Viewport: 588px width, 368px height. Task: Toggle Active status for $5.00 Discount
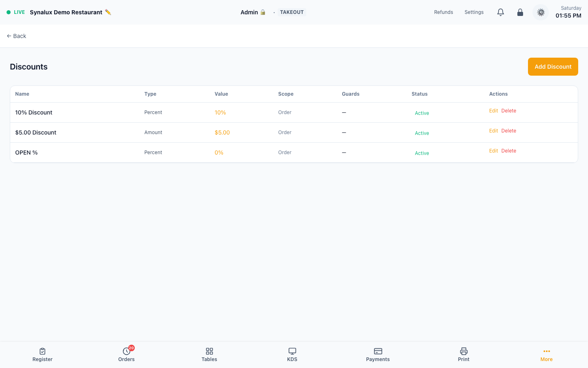(x=422, y=133)
